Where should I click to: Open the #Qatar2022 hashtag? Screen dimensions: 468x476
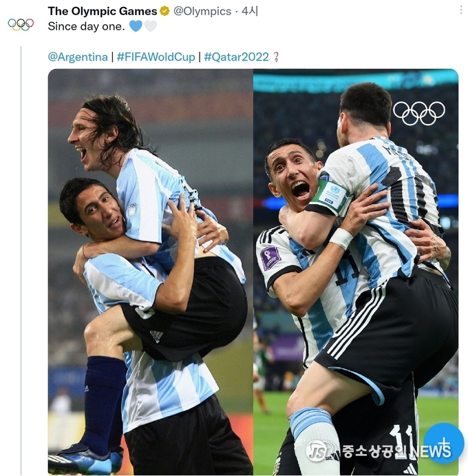click(x=236, y=57)
